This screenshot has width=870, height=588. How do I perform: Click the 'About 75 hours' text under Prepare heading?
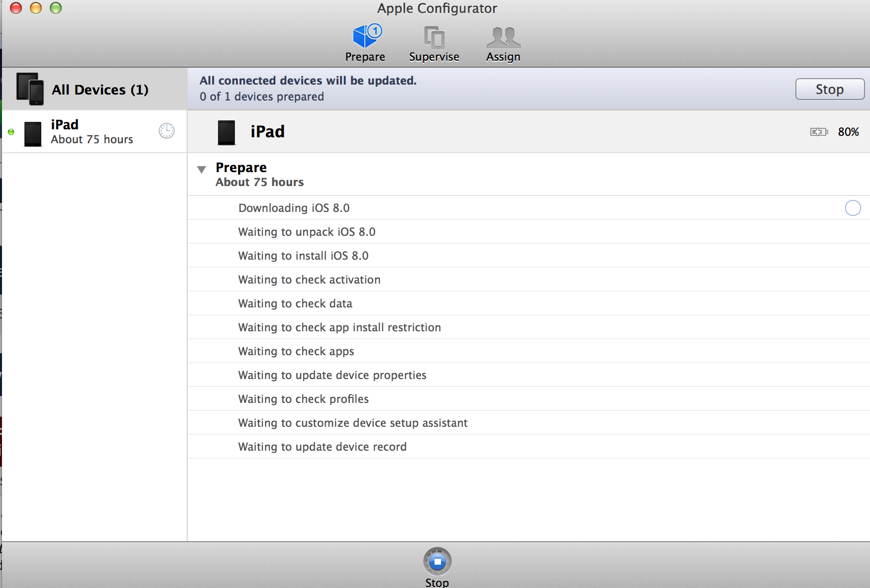[260, 182]
